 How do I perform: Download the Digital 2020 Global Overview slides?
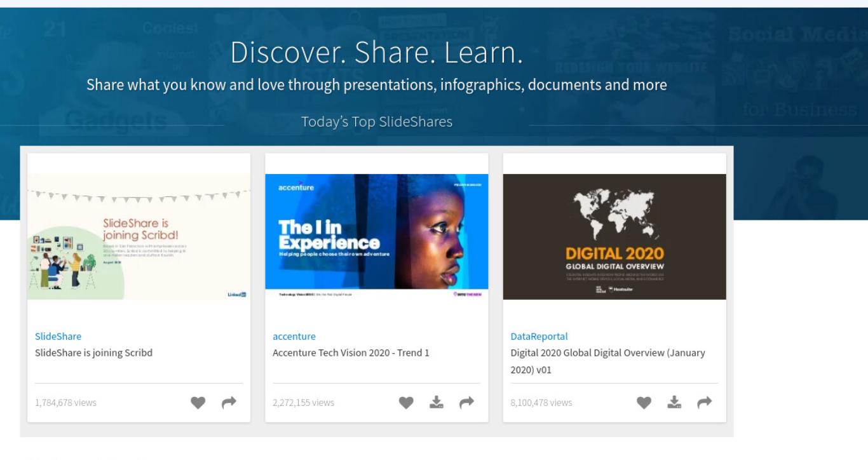pyautogui.click(x=674, y=402)
